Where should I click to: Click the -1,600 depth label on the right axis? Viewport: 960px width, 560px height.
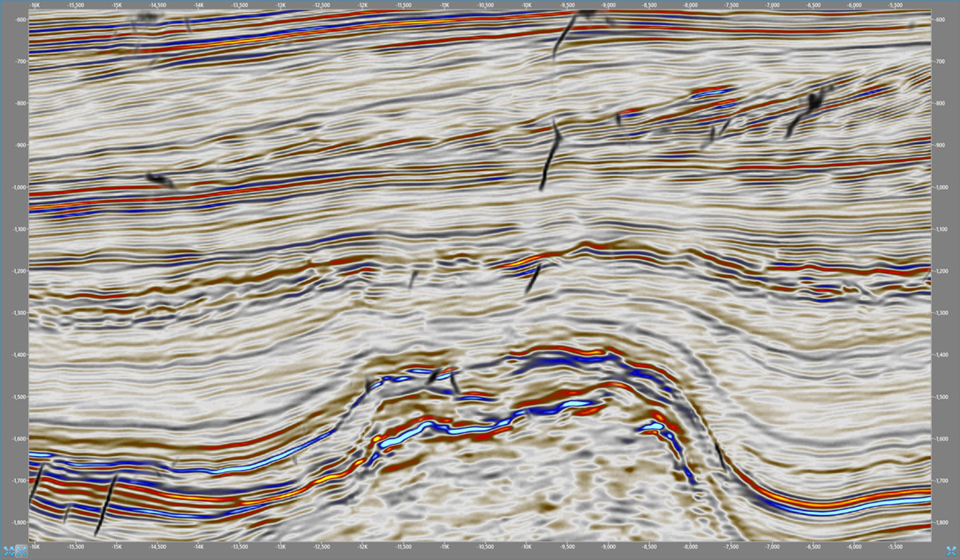944,438
